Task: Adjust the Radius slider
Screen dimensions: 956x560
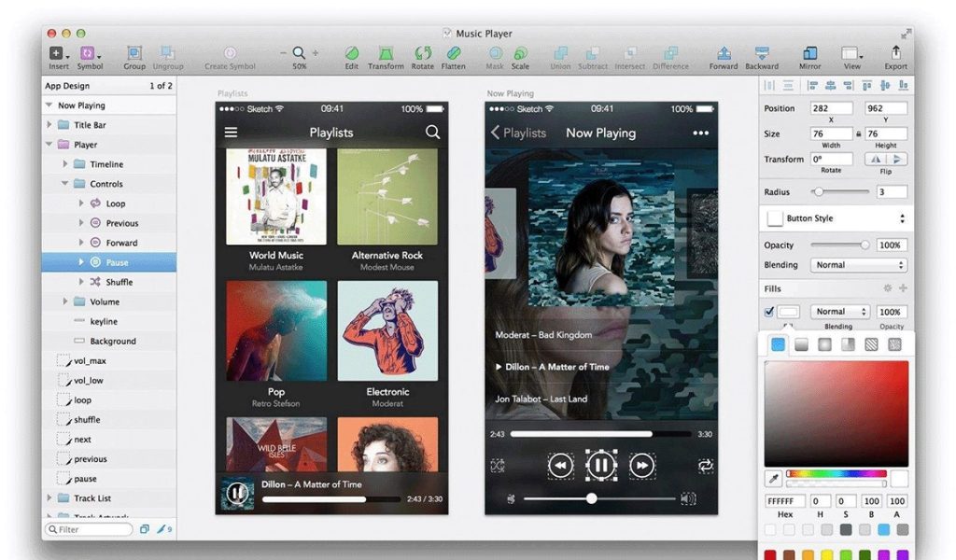Action: (840, 192)
